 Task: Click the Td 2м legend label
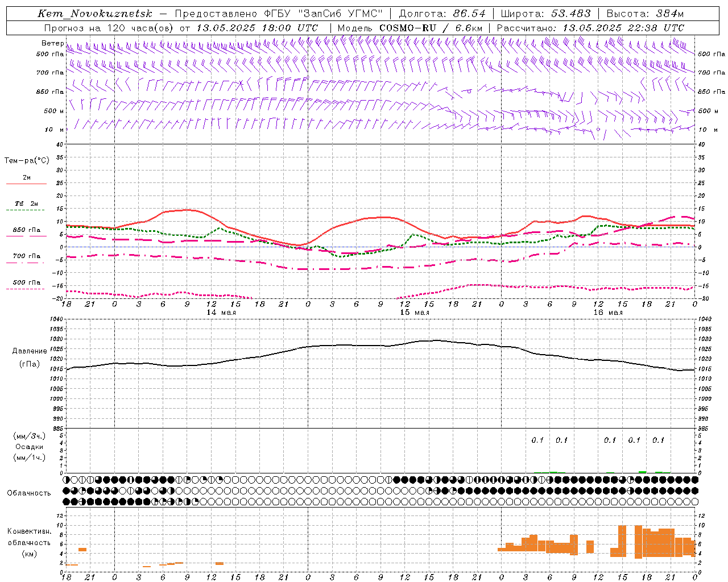[x=27, y=203]
